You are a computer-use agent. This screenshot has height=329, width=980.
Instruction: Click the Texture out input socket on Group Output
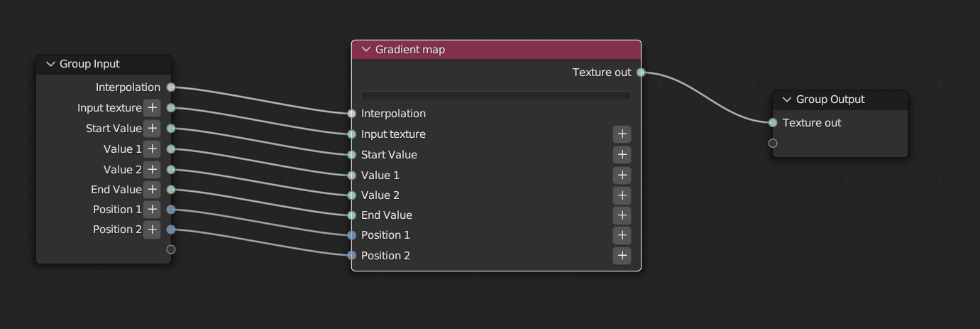click(x=773, y=123)
